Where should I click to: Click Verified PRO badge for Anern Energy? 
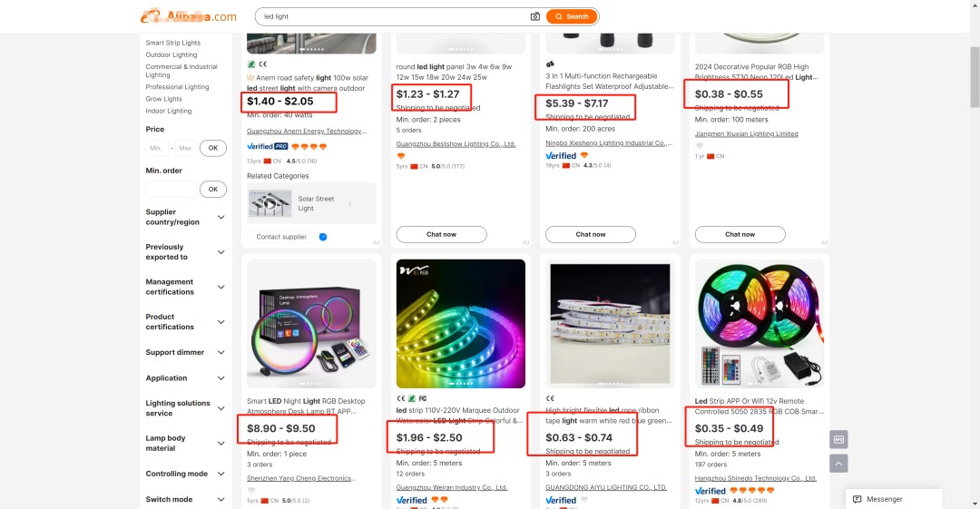pyautogui.click(x=267, y=146)
